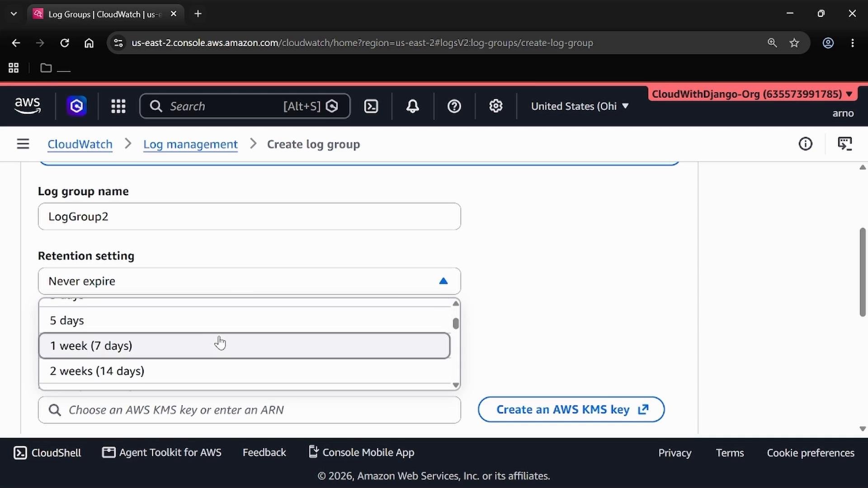868x488 pixels.
Task: Click the Feedback footer link
Action: [264, 453]
